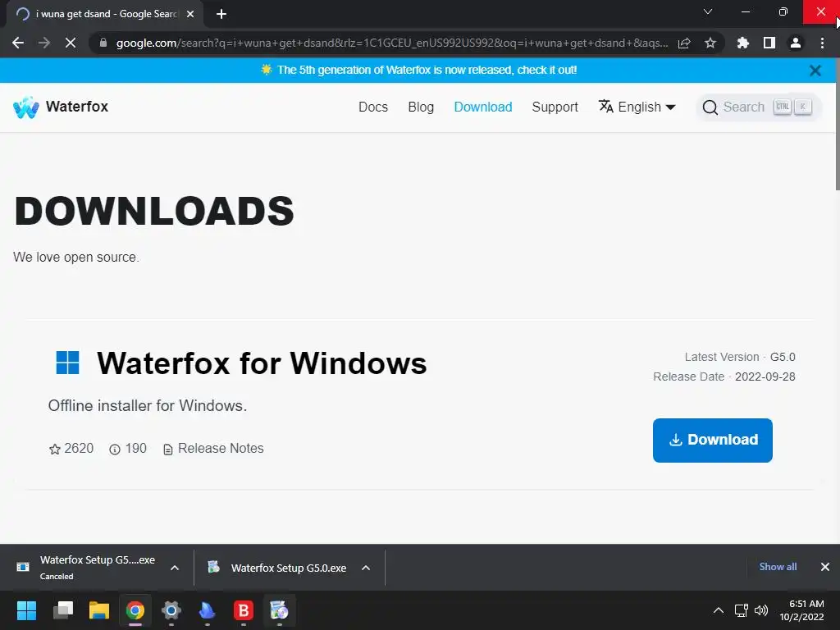Viewport: 840px width, 630px height.
Task: Open the Extensions puzzle icon
Action: tap(743, 43)
